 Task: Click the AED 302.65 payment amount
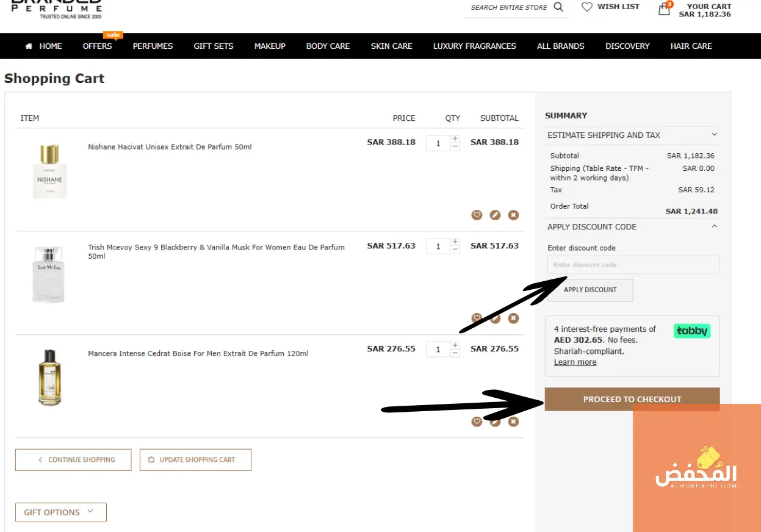(579, 340)
